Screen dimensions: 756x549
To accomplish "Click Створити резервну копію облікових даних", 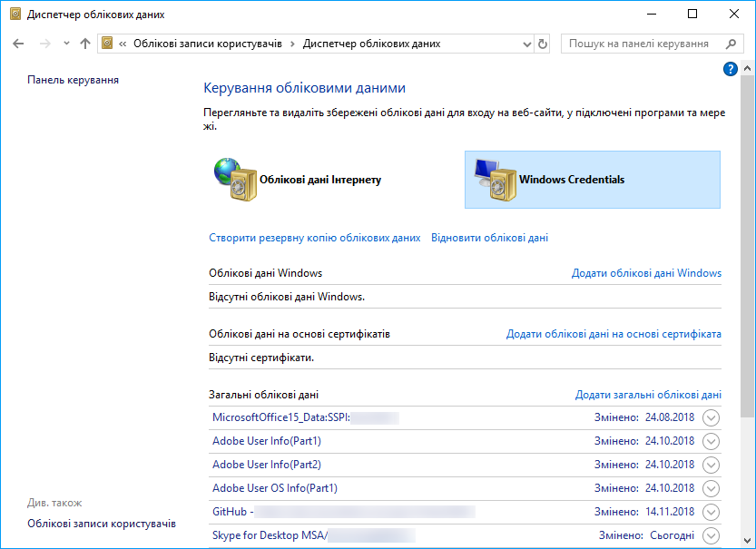I will coord(315,238).
